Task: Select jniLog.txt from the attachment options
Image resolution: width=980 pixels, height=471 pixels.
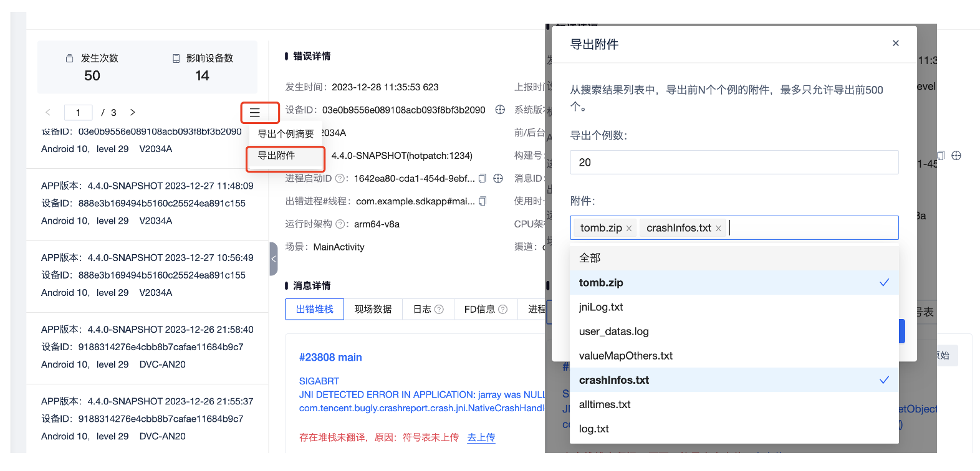Action: (x=601, y=307)
